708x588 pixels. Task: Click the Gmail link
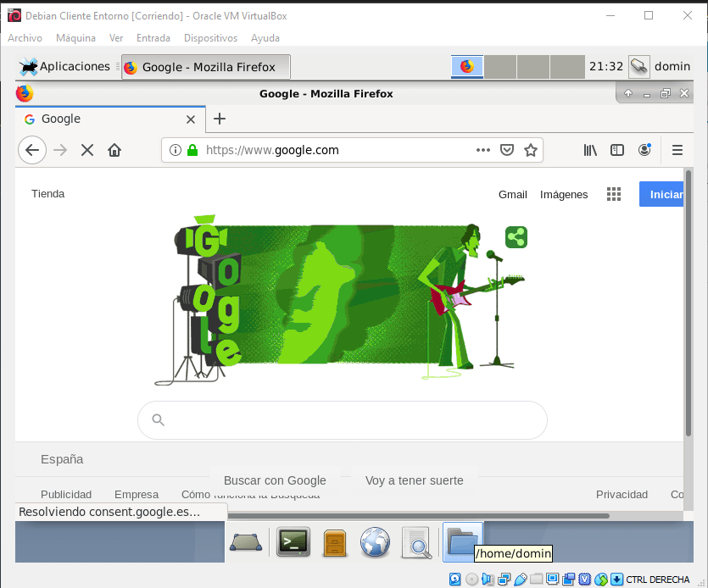coord(512,194)
